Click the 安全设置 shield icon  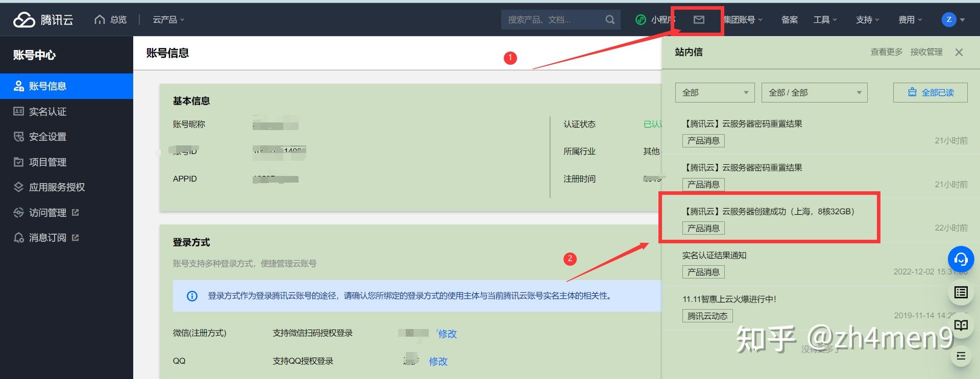pyautogui.click(x=19, y=137)
